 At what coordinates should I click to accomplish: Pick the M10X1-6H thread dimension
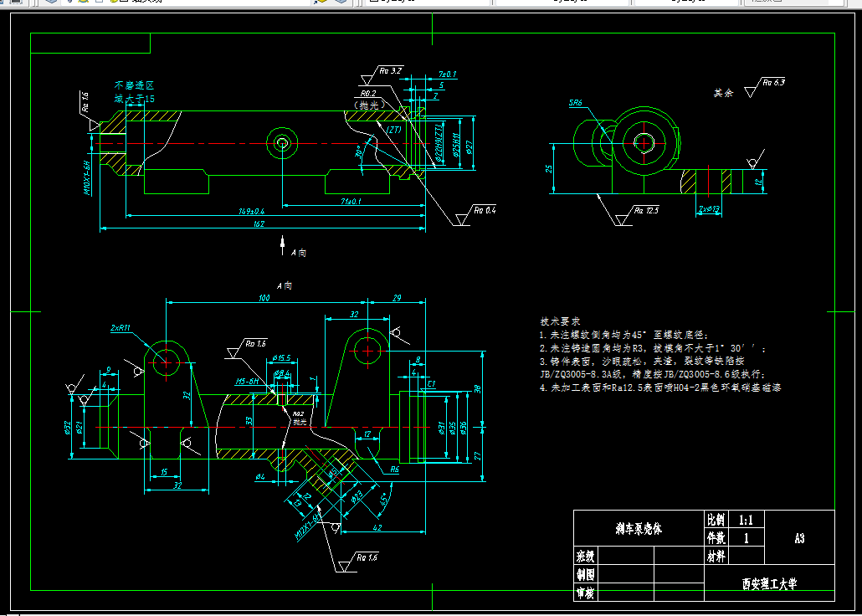pos(86,177)
